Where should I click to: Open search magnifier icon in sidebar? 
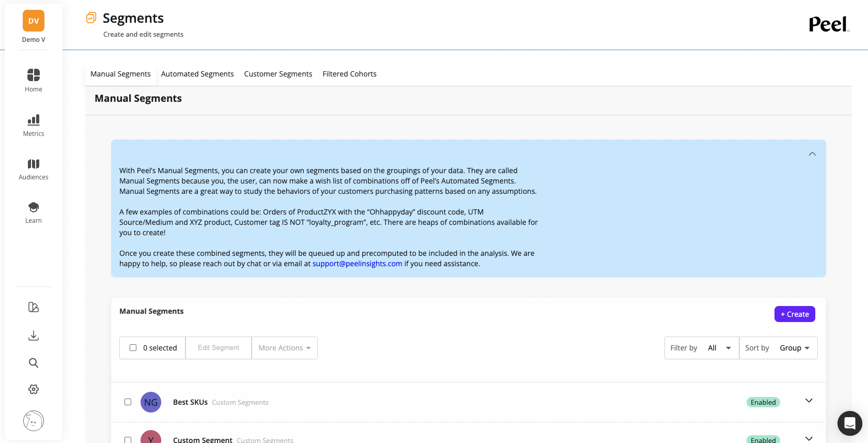click(34, 363)
